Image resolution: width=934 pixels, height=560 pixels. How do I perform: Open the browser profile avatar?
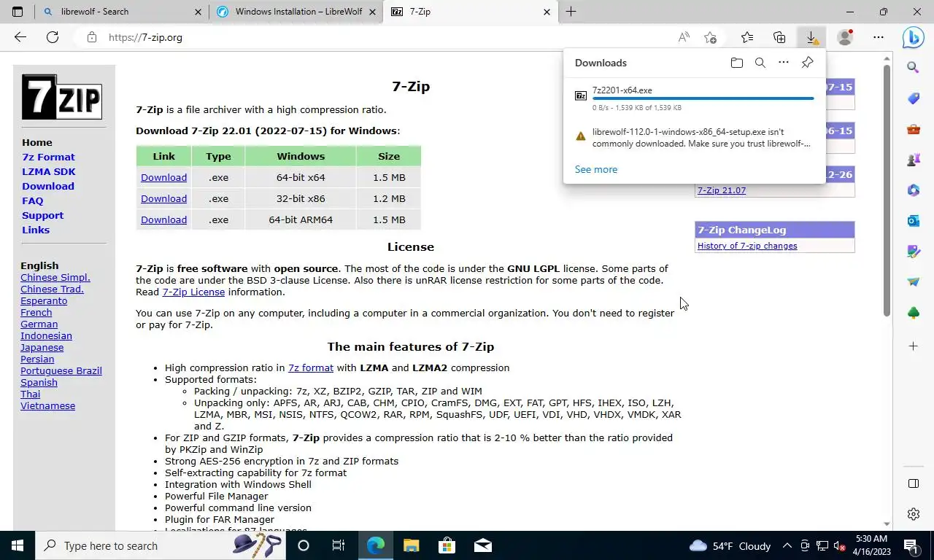[845, 37]
